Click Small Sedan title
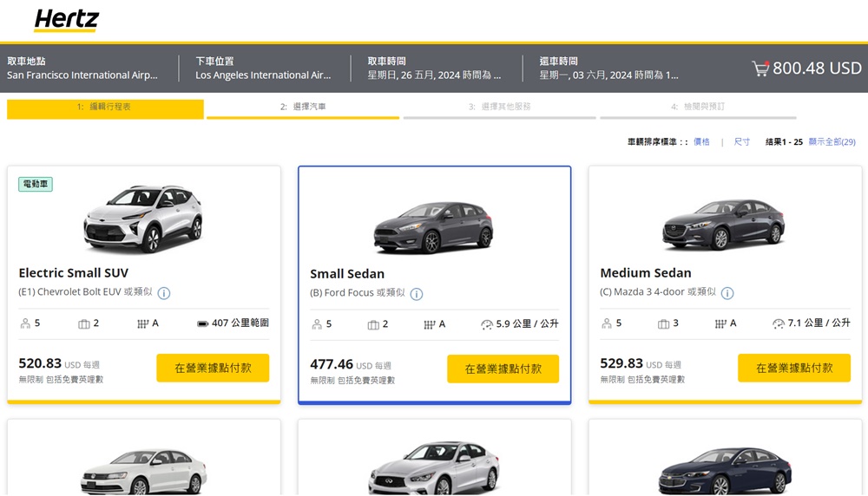The image size is (868, 496). coord(347,274)
